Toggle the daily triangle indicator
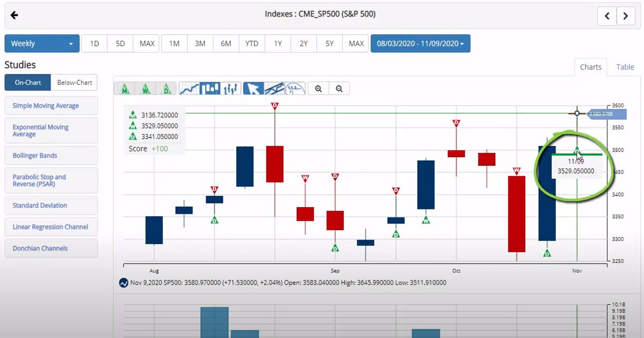Screen dimensions: 644x338 coord(167,89)
